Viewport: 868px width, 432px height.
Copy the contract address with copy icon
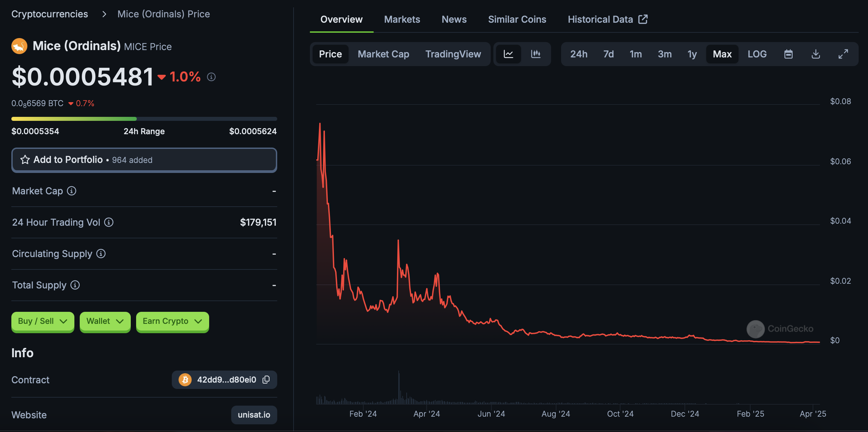[x=266, y=379]
